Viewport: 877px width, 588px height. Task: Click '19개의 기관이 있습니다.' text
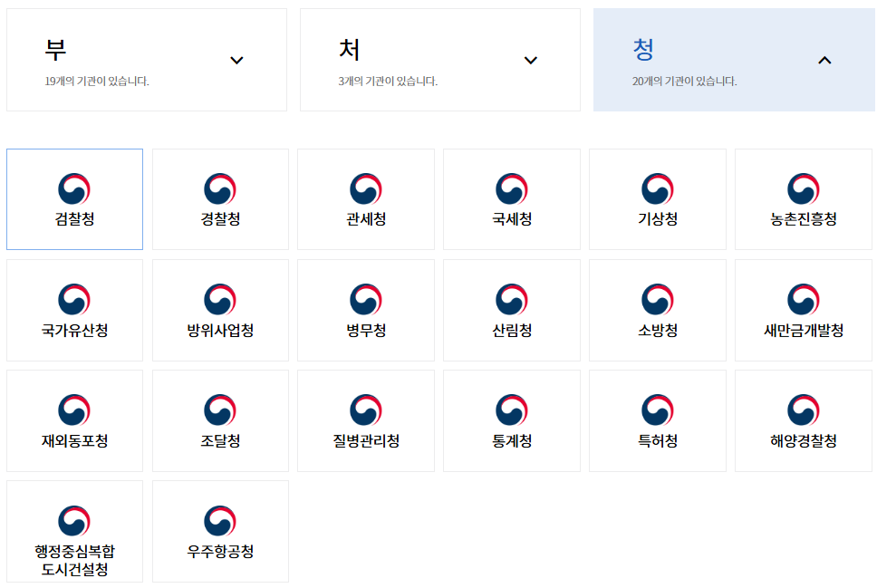click(x=97, y=82)
